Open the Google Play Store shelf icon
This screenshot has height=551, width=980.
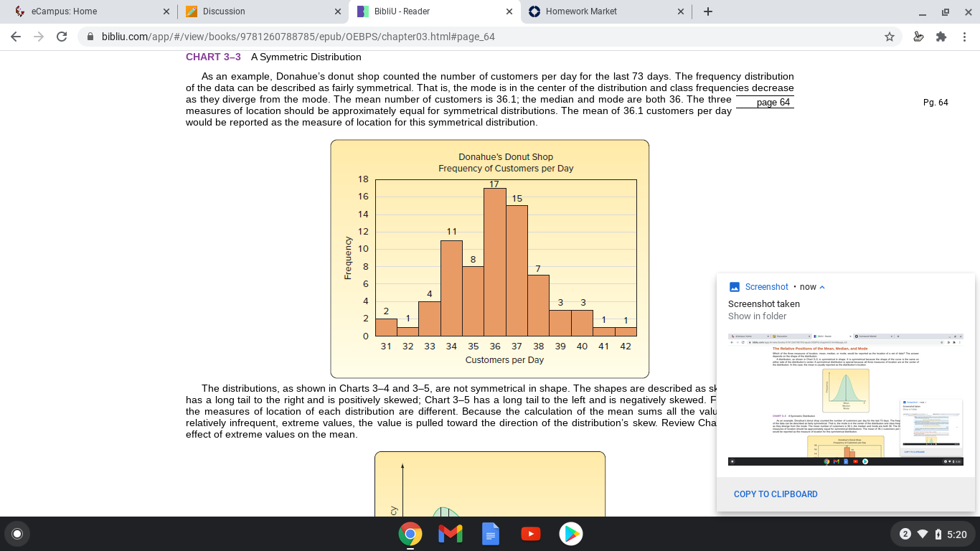click(x=570, y=534)
